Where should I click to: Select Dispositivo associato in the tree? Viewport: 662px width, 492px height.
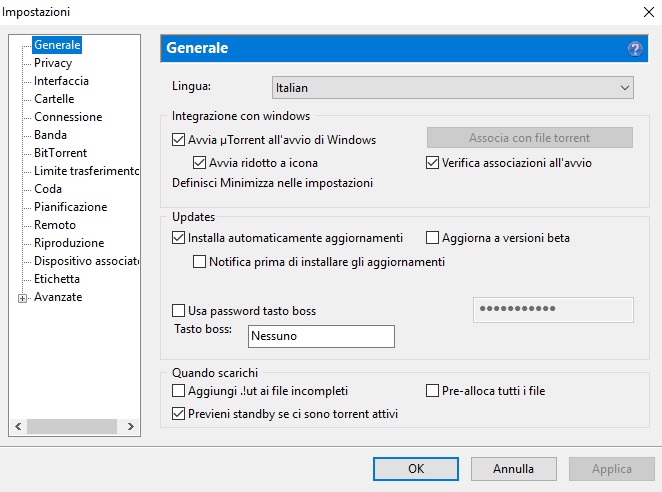pos(86,261)
